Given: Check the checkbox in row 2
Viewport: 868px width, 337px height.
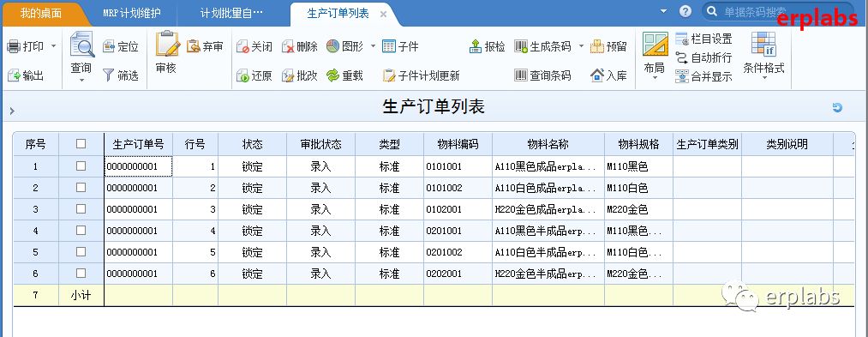Looking at the screenshot, I should [81, 187].
